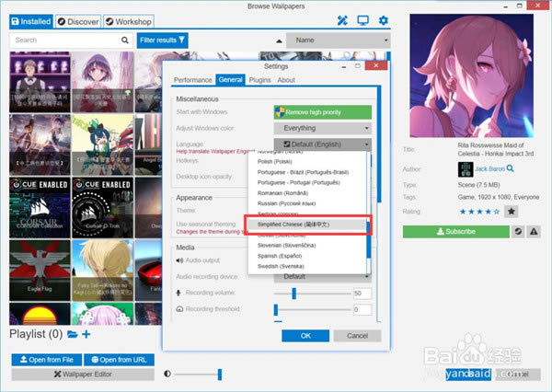Image resolution: width=552 pixels, height=392 pixels.
Task: Select Portuguese - Portugal language option
Action: tap(307, 182)
